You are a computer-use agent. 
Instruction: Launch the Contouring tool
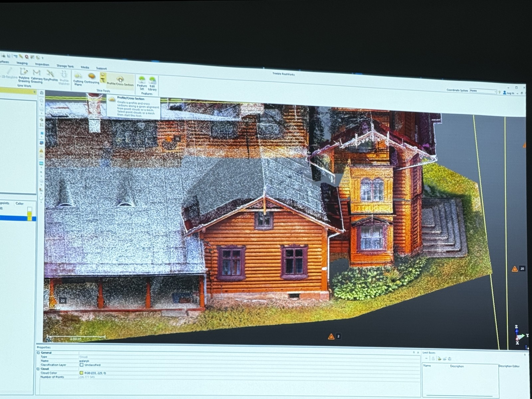(x=91, y=78)
